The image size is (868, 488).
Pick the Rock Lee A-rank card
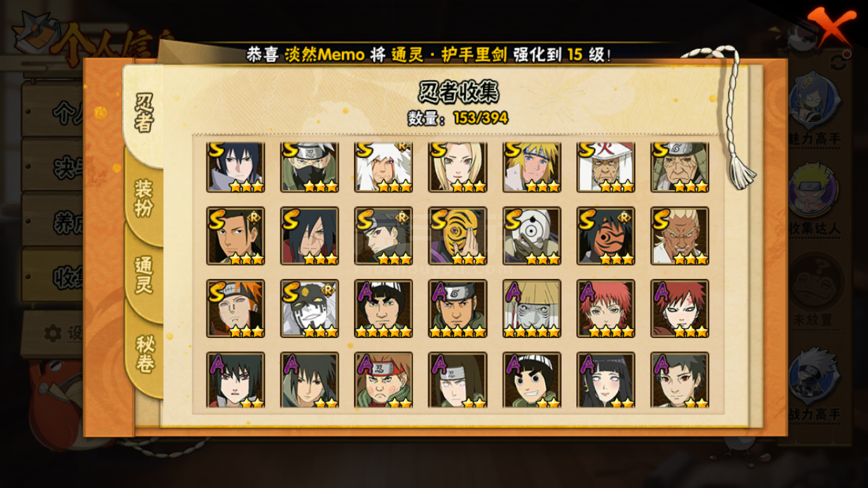(532, 380)
